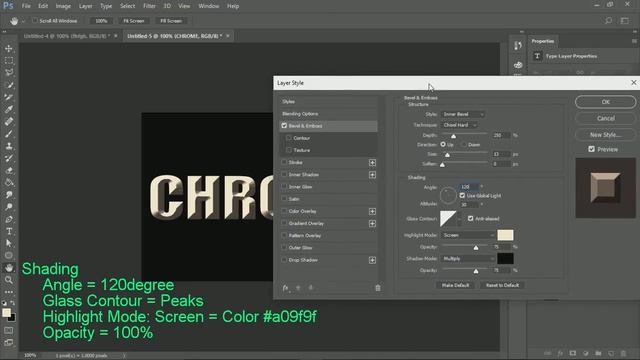The width and height of the screenshot is (640, 360).
Task: Select the Horizontal Type tool
Action: click(x=9, y=231)
